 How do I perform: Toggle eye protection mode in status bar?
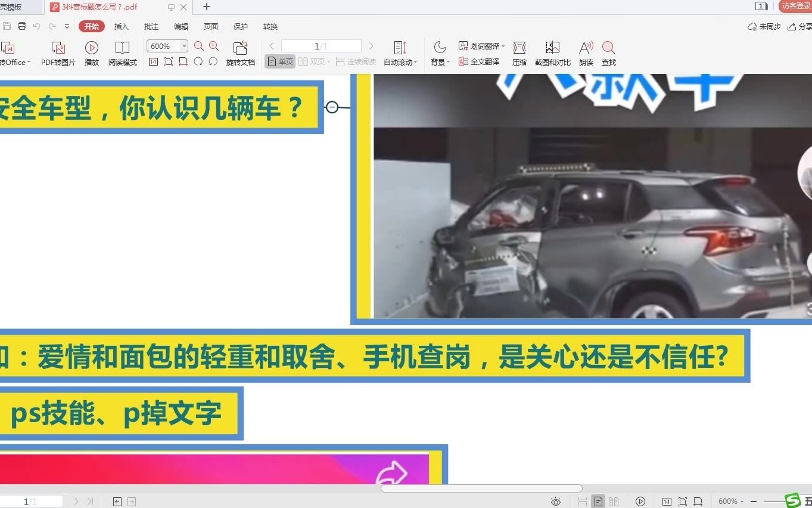tap(556, 501)
